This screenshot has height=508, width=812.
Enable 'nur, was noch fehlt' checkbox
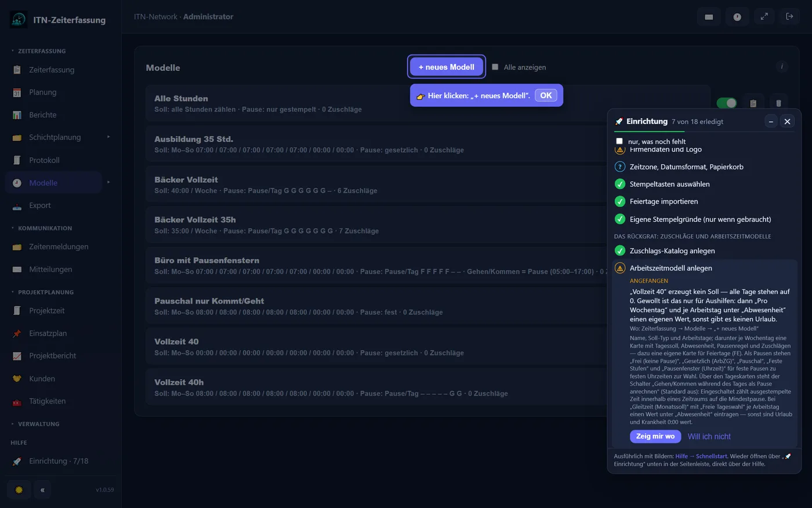619,141
